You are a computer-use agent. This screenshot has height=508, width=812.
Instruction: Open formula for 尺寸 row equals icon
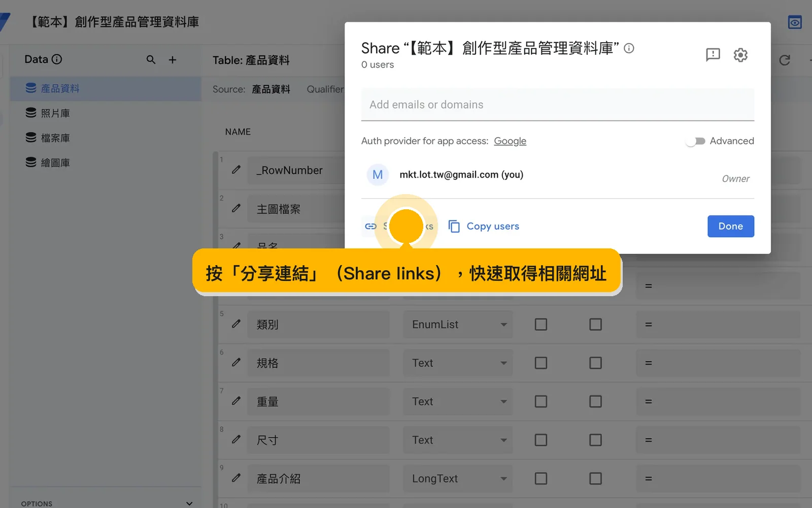pos(648,440)
